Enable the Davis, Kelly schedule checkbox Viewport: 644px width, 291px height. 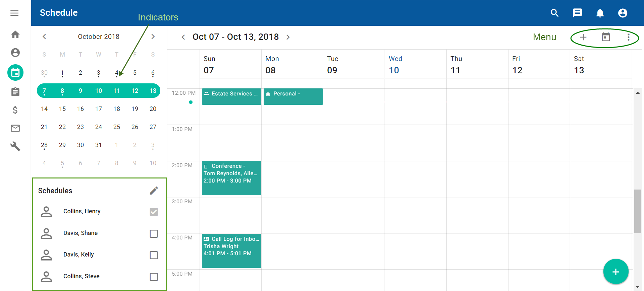(154, 255)
